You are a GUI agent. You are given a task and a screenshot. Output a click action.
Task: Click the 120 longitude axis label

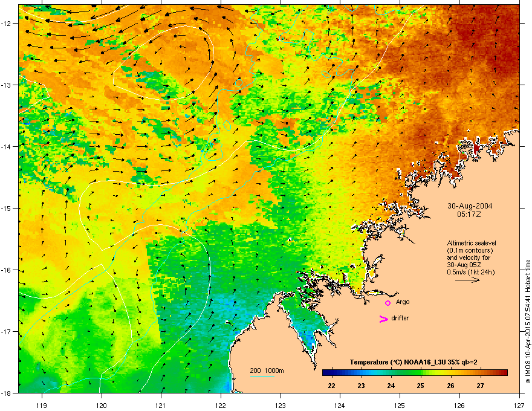point(102,405)
